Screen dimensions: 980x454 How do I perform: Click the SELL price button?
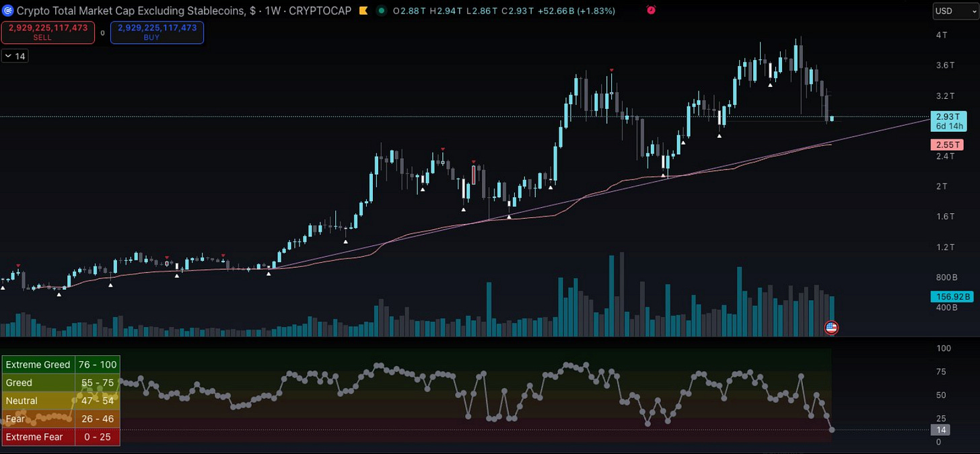pos(48,32)
